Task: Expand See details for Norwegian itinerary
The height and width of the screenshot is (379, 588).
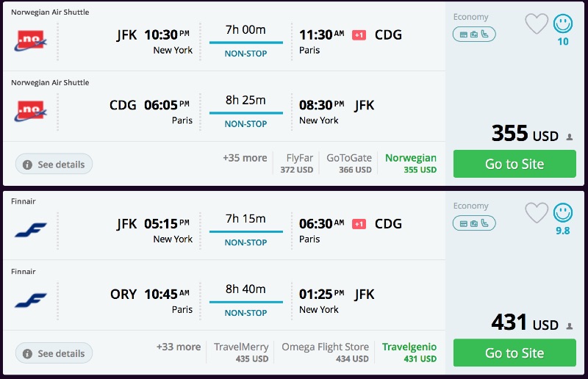Action: [54, 165]
